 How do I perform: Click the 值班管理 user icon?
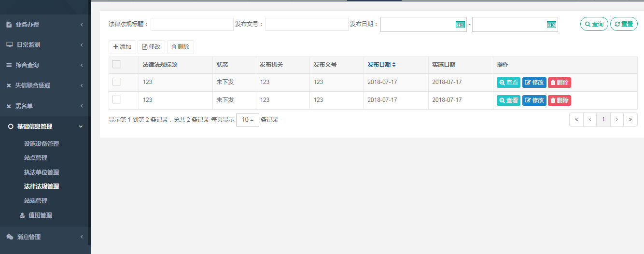click(x=22, y=215)
